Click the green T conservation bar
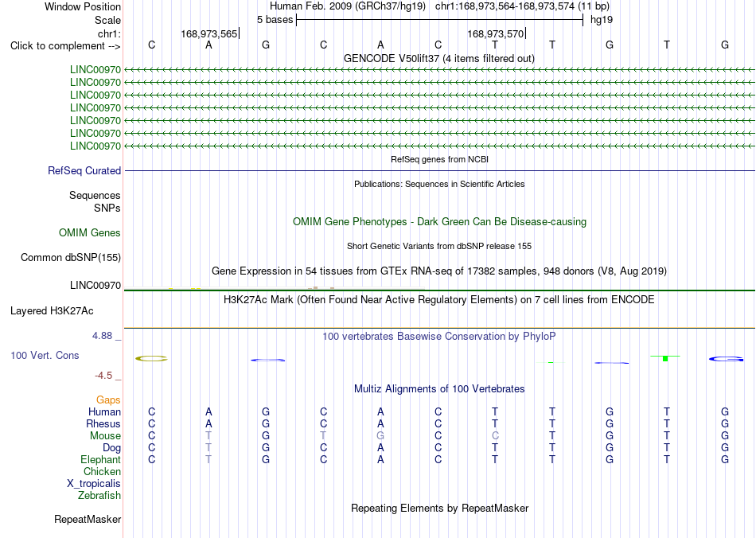 (x=665, y=358)
